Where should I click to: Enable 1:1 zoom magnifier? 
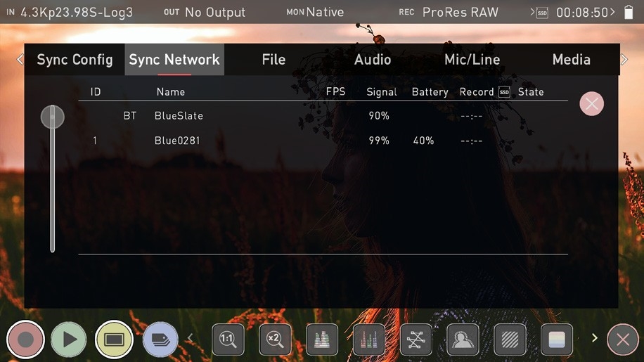pos(228,340)
